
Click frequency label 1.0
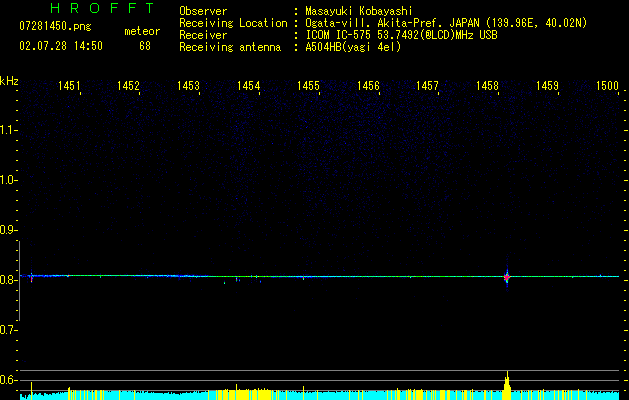pos(8,180)
